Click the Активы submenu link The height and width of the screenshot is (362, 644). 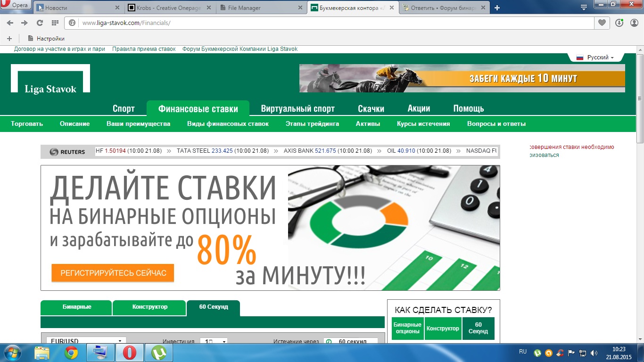pyautogui.click(x=368, y=124)
